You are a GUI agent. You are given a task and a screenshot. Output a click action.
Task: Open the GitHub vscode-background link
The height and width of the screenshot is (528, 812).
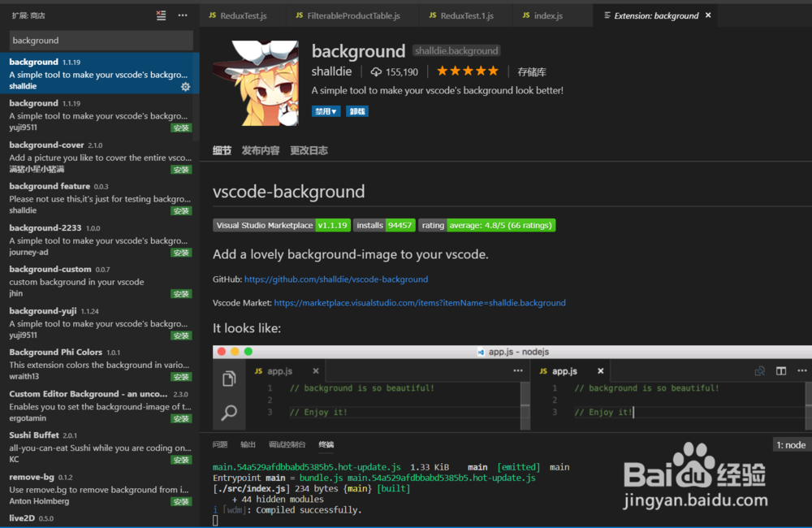click(336, 279)
